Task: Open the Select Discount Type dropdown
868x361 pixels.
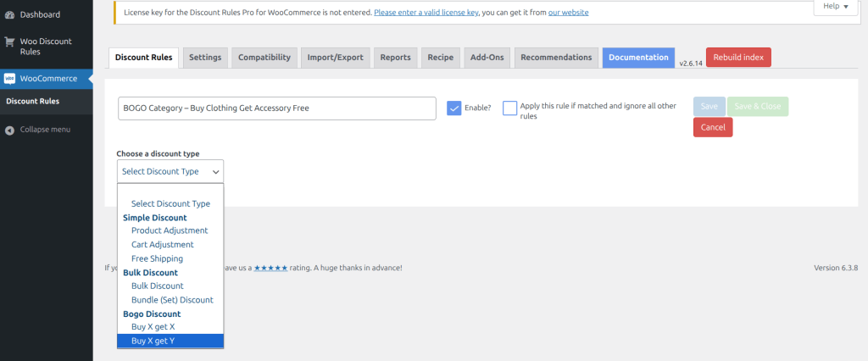Action: click(170, 171)
